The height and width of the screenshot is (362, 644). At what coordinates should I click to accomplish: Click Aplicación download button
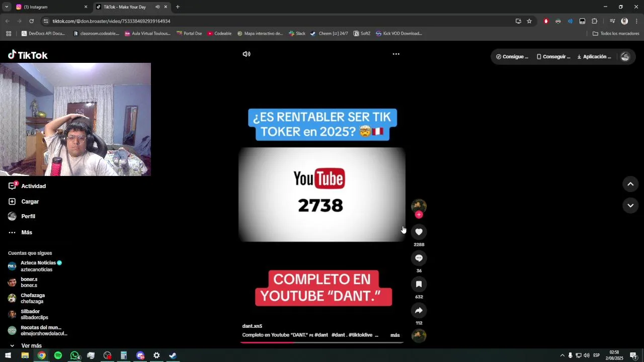point(594,57)
